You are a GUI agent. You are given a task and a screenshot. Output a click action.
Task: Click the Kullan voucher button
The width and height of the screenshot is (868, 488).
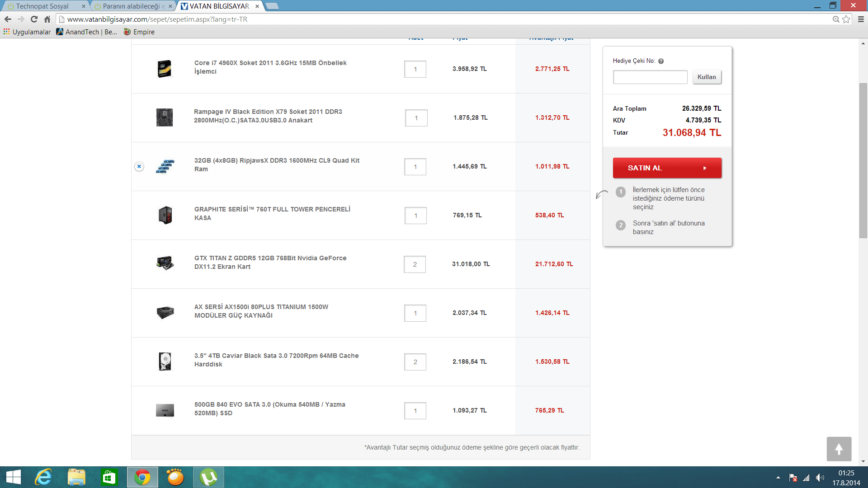[x=706, y=77]
